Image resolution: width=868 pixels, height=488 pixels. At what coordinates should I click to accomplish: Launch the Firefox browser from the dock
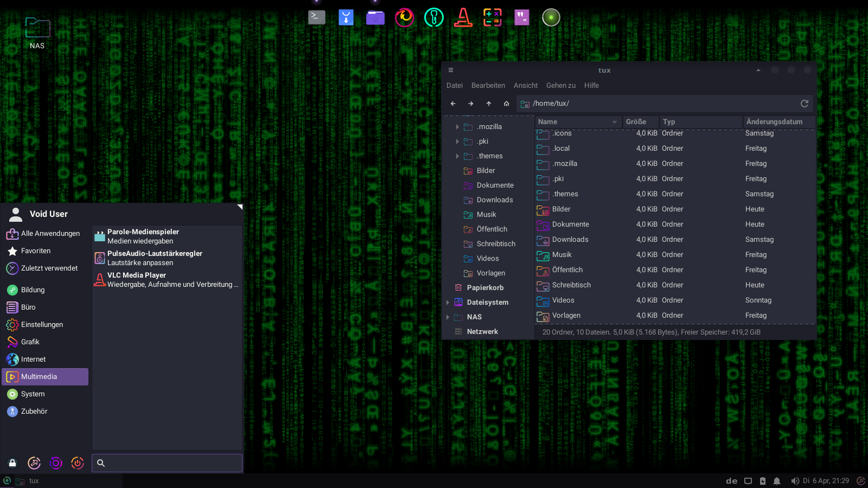click(x=404, y=17)
